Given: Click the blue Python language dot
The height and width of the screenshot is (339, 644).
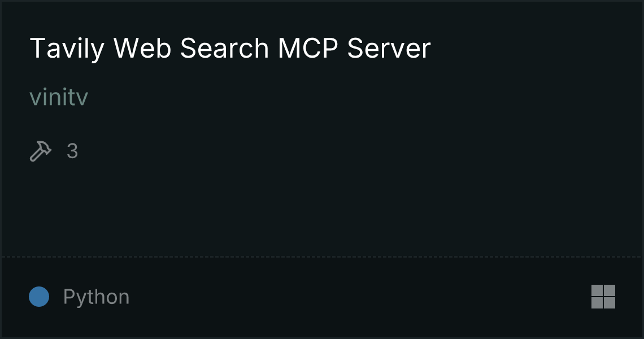Looking at the screenshot, I should tap(39, 296).
